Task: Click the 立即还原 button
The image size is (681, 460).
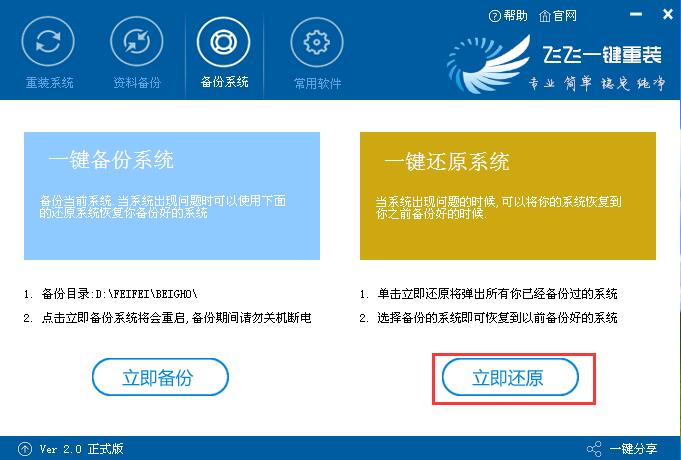Action: click(510, 377)
